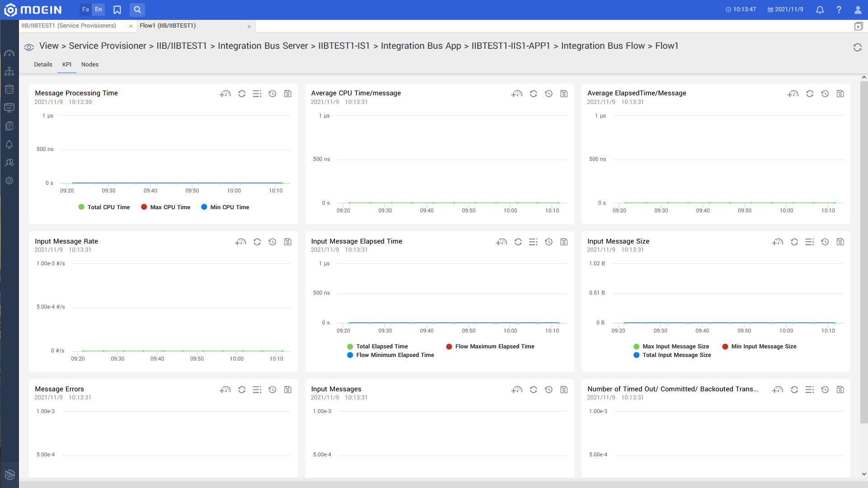The width and height of the screenshot is (868, 488).
Task: Open history for Input Message Size chart
Action: (x=825, y=242)
